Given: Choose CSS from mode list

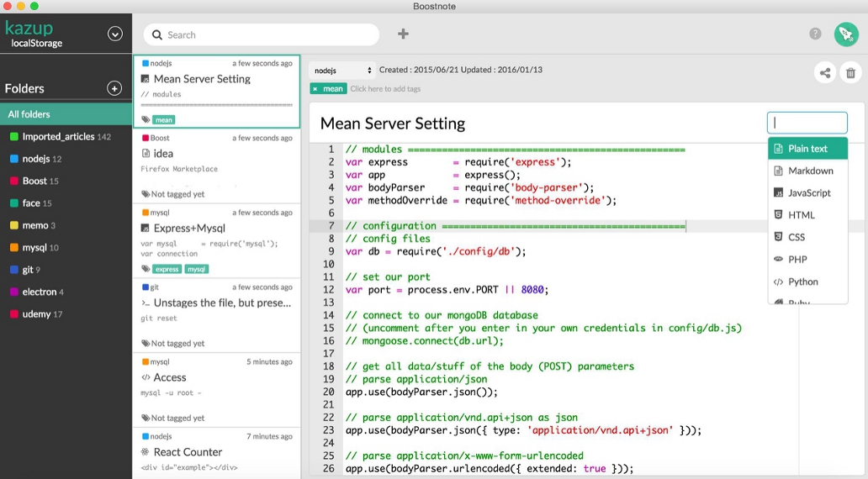Looking at the screenshot, I should (807, 237).
